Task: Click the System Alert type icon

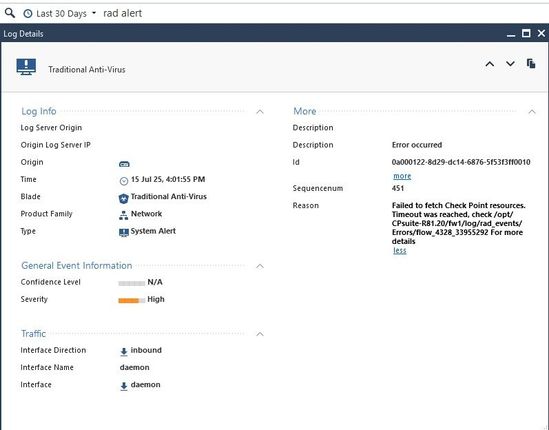Action: coord(124,233)
